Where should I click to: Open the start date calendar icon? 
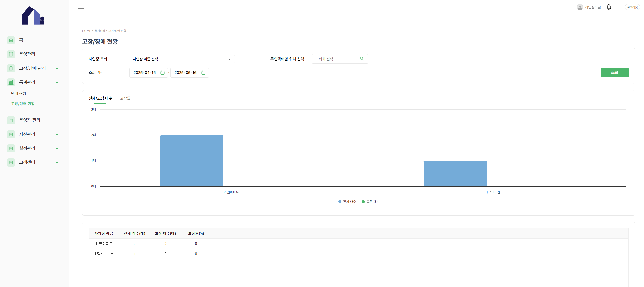162,73
